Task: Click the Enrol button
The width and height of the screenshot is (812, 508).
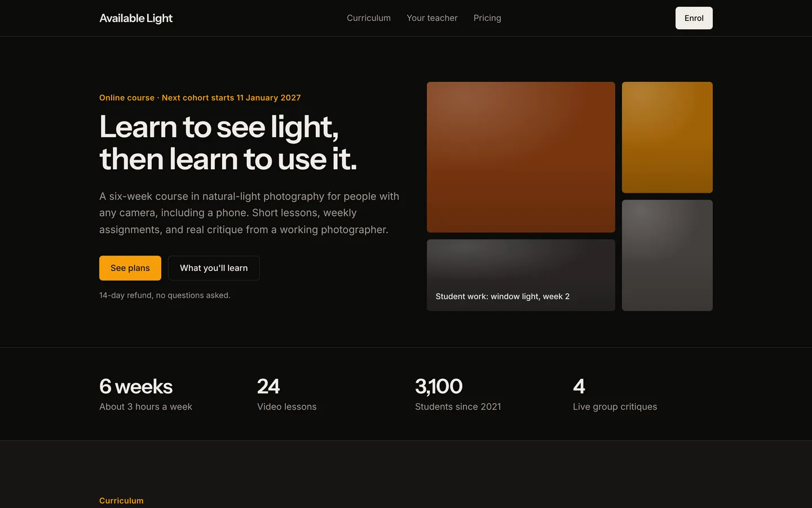Action: [x=694, y=18]
